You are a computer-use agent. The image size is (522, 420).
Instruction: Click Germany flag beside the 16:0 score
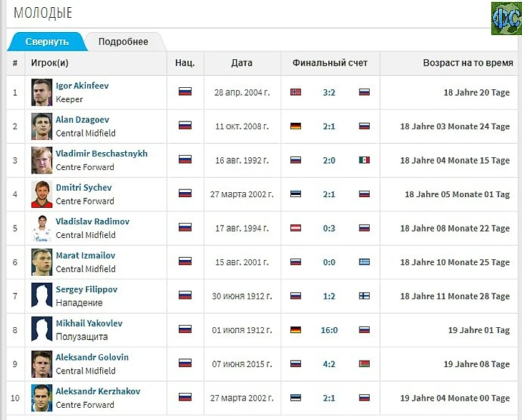(x=295, y=330)
